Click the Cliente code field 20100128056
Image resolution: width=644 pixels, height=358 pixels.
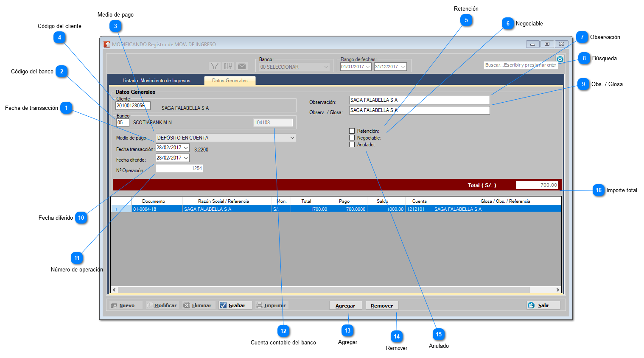pyautogui.click(x=133, y=106)
